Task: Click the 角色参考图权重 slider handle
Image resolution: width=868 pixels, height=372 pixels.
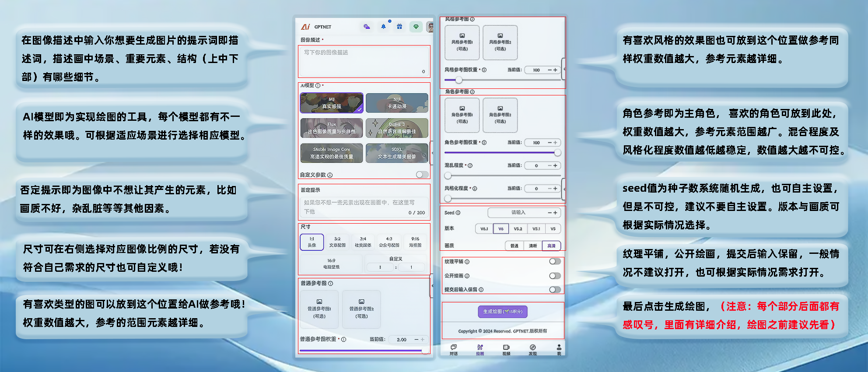Action: [557, 153]
